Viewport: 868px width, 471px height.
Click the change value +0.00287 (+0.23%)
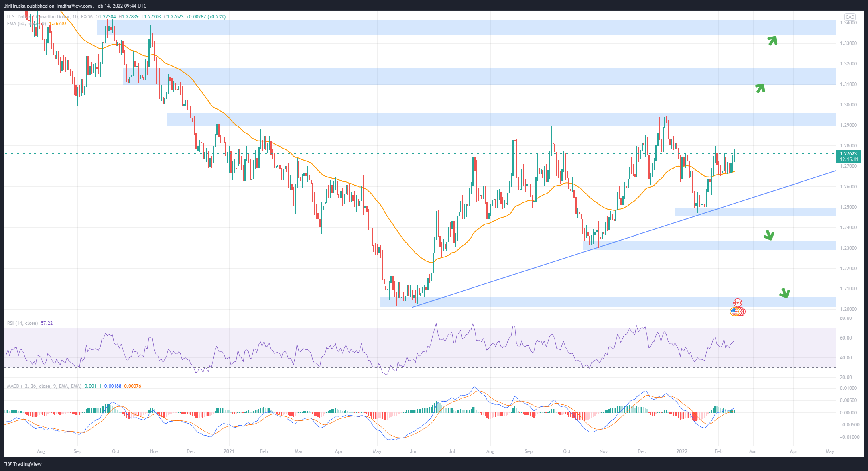coord(206,17)
